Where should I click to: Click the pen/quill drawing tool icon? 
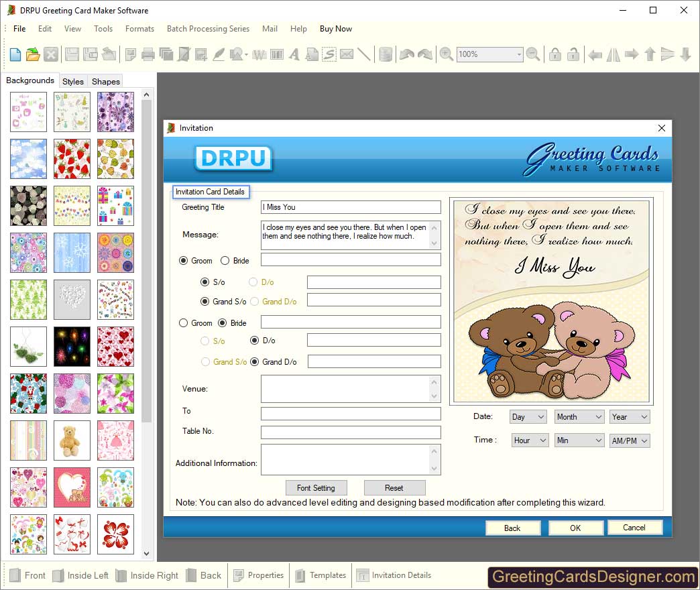coord(219,54)
